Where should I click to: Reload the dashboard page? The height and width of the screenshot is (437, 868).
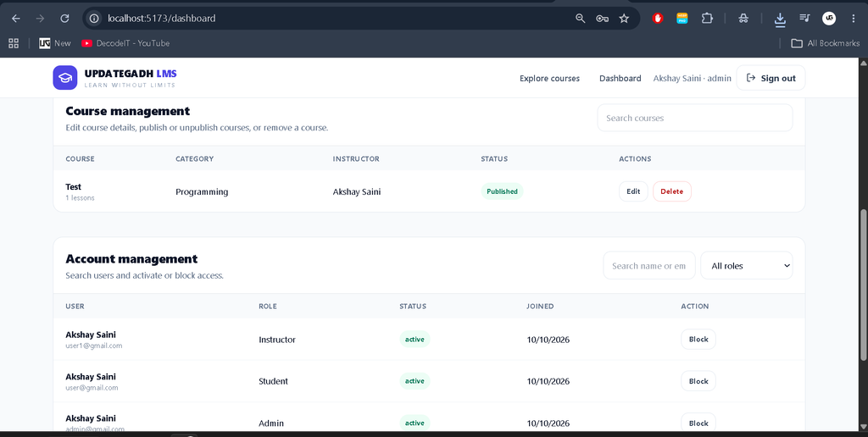tap(64, 19)
